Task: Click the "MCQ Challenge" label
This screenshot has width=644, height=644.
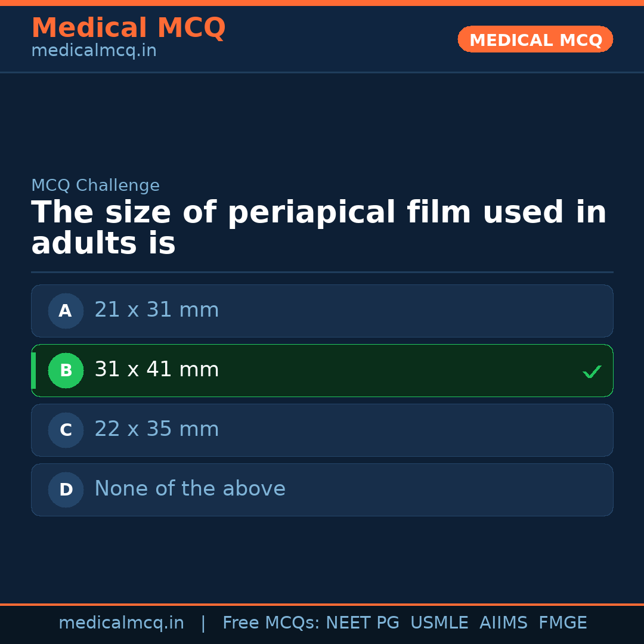Action: 95,186
